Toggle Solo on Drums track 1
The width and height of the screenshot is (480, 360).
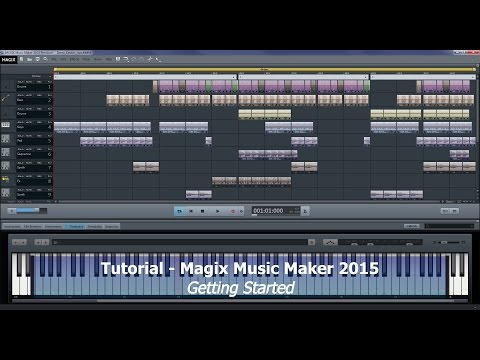tap(21, 82)
